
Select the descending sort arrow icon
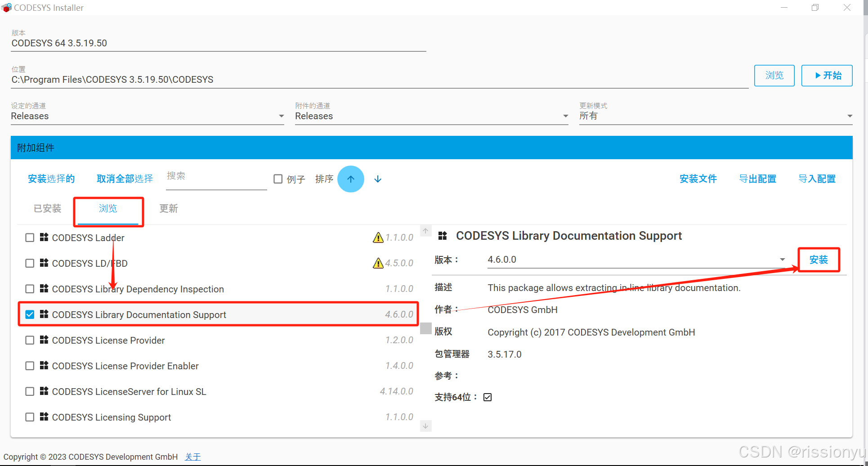point(378,179)
